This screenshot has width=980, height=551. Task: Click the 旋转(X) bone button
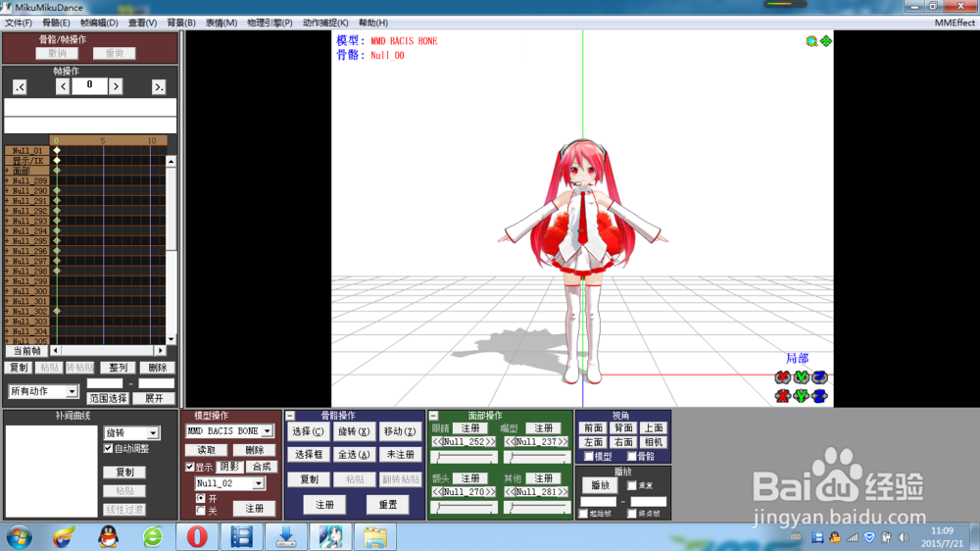354,431
